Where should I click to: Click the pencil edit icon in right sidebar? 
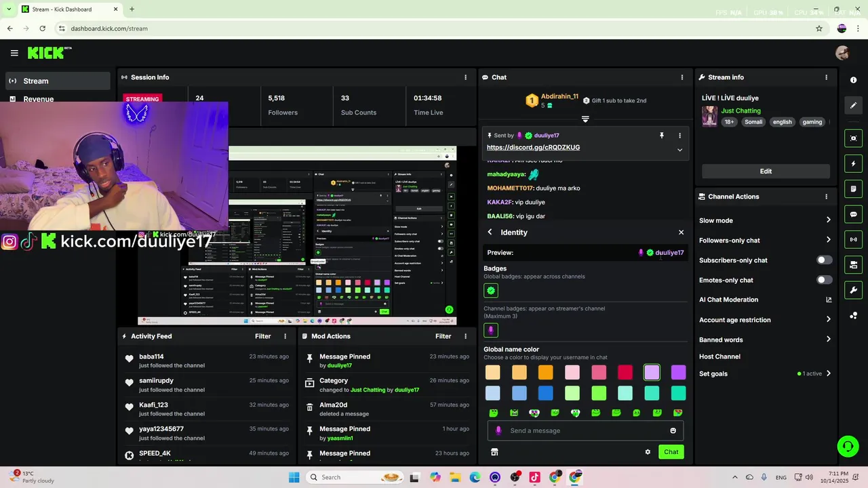[x=853, y=105]
